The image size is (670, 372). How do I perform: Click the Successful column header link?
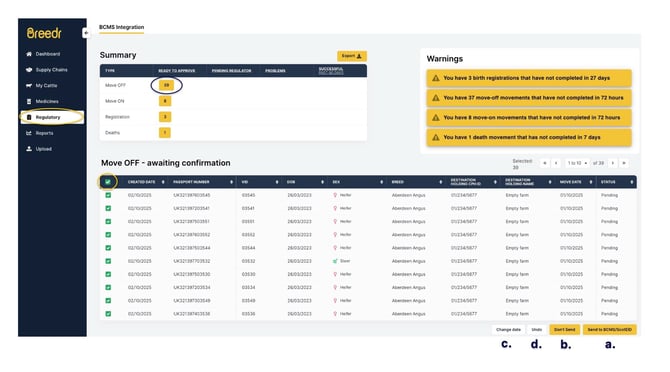[331, 70]
